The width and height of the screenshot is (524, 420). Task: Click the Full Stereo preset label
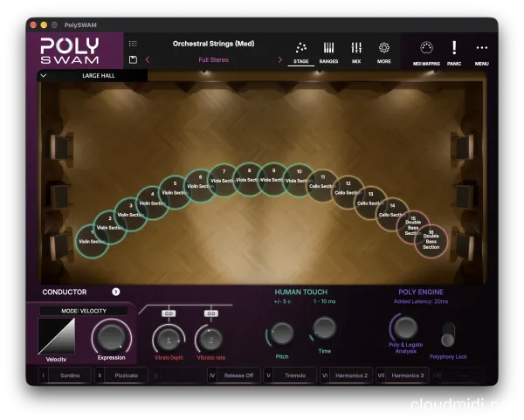[214, 59]
